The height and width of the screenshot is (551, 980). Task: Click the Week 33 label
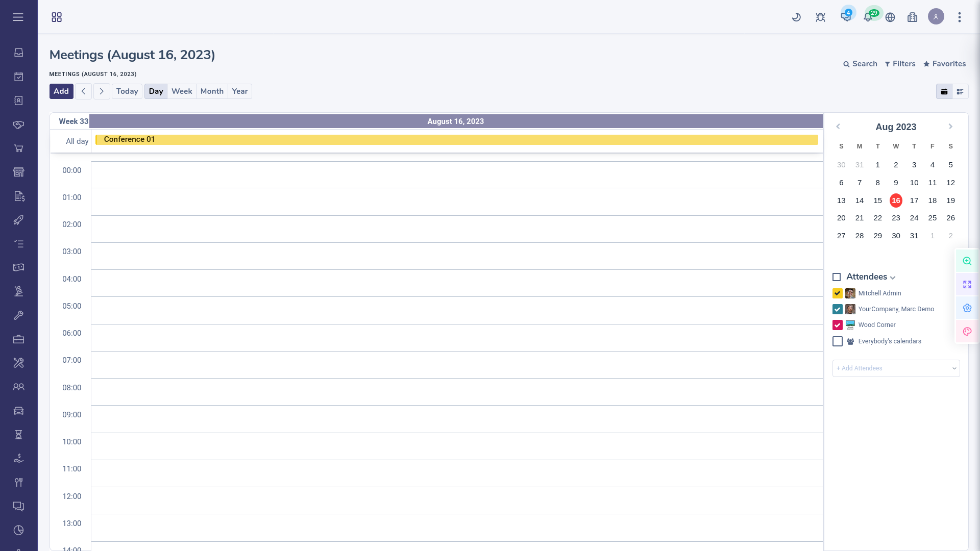click(73, 121)
